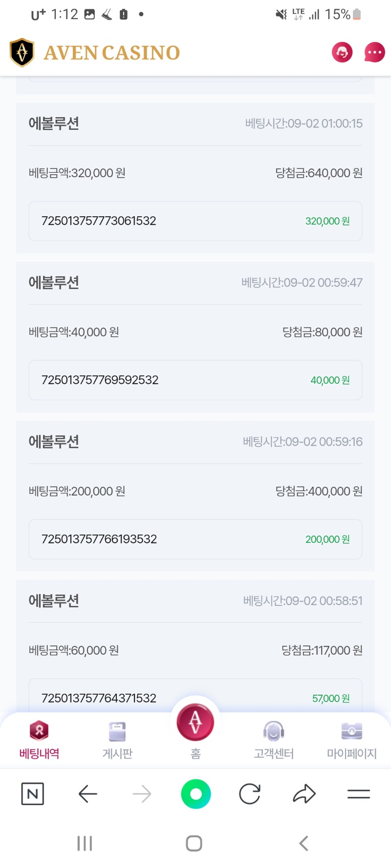Open bet record 725013757766193532
Image resolution: width=391 pixels, height=868 pixels.
point(195,539)
